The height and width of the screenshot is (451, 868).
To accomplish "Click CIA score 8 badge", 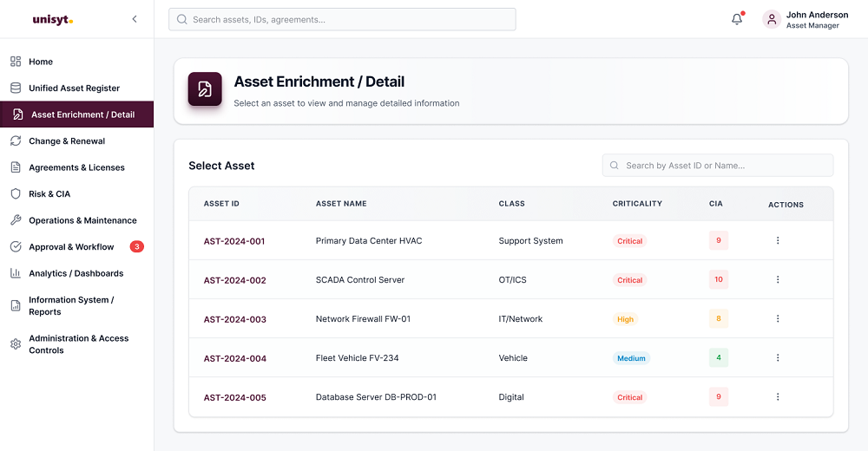I will (x=719, y=319).
